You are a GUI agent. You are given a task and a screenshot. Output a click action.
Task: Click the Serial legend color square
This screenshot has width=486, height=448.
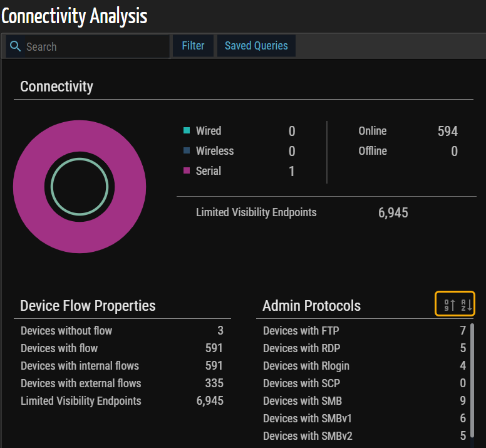tap(187, 171)
